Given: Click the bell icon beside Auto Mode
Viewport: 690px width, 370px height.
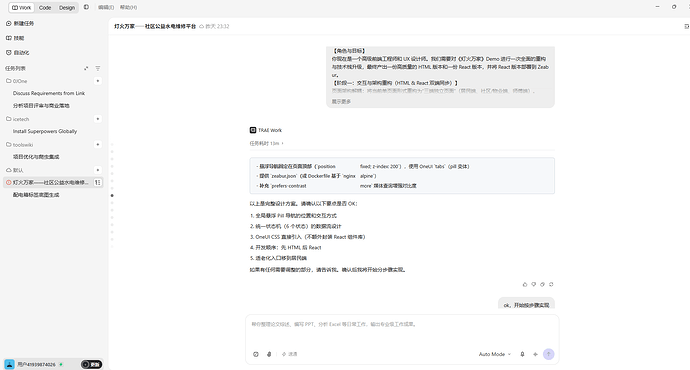Looking at the screenshot, I should (x=522, y=354).
